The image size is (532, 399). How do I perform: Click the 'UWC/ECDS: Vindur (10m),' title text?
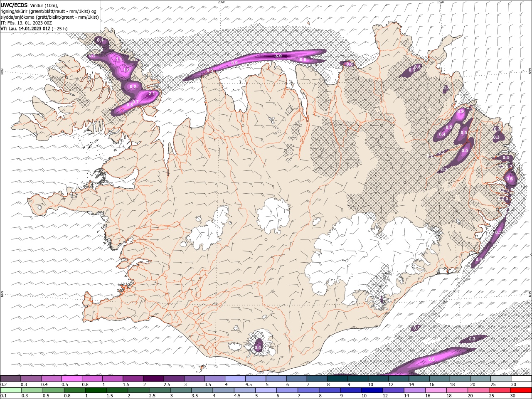(30, 5)
